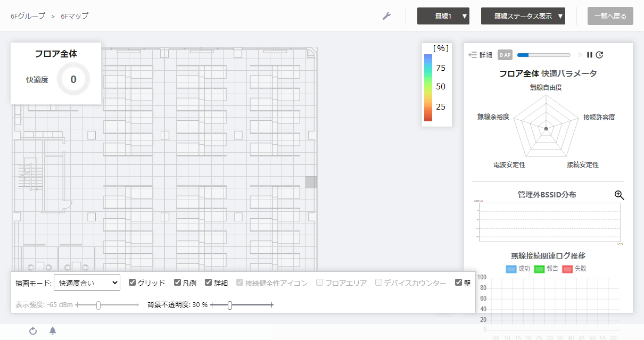
Task: Go to 6Fグループ breadcrumb
Action: click(x=28, y=16)
